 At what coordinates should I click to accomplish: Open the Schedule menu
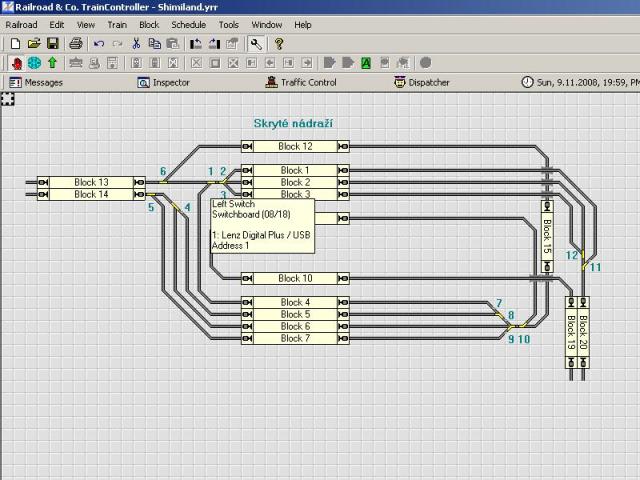189,25
